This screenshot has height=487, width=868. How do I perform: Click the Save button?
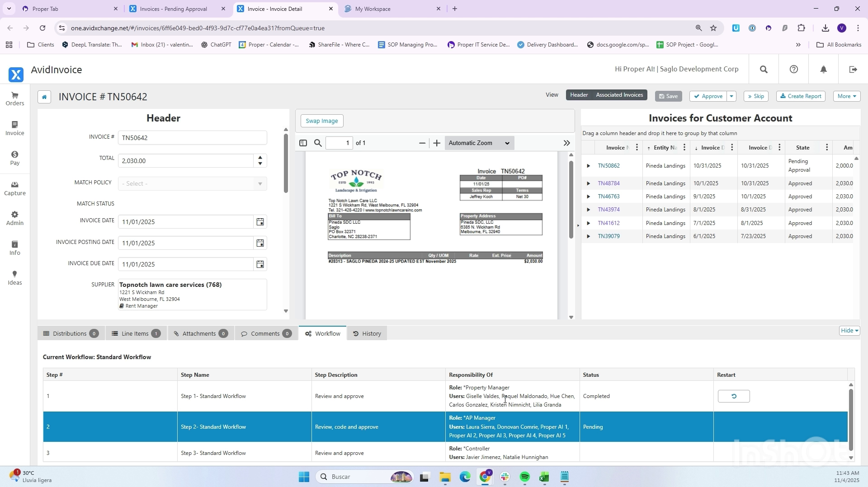[x=668, y=96]
